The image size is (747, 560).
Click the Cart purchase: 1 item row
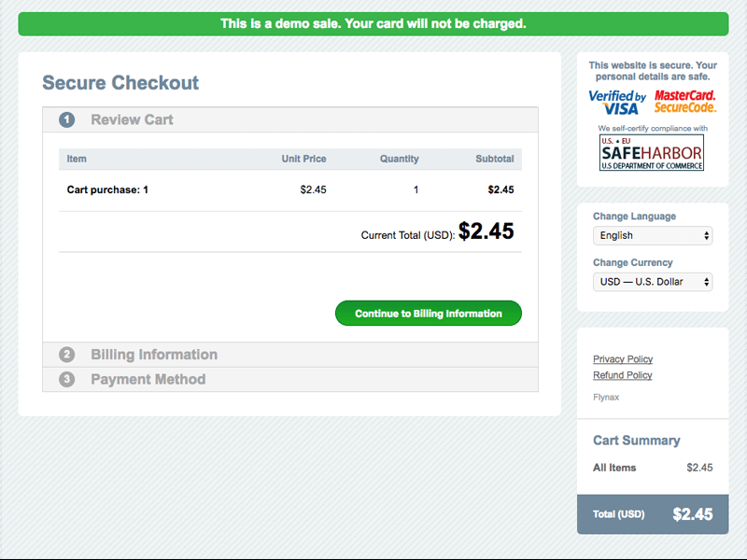click(290, 190)
